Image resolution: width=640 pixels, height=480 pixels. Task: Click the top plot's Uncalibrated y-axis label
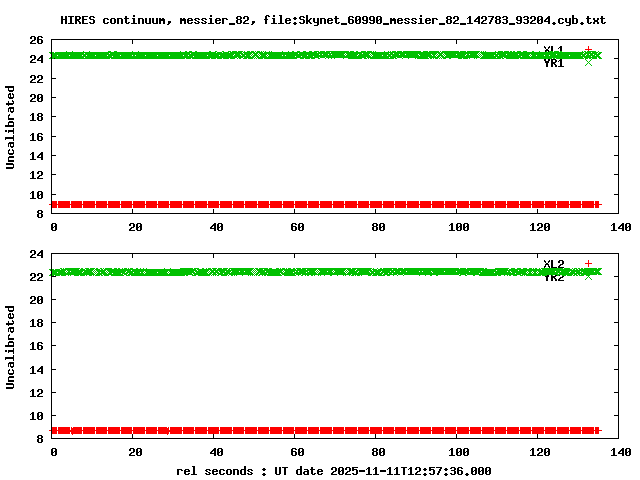[x=11, y=127]
